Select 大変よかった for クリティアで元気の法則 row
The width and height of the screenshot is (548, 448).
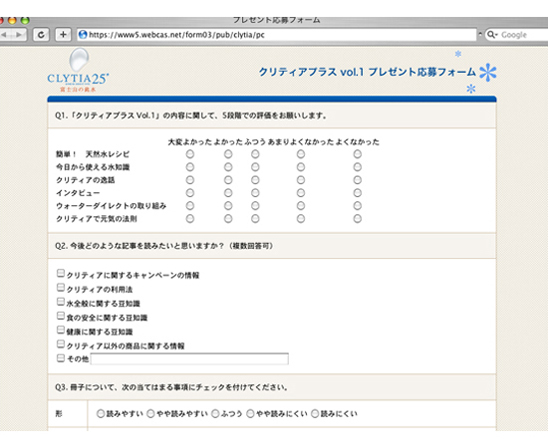(190, 219)
